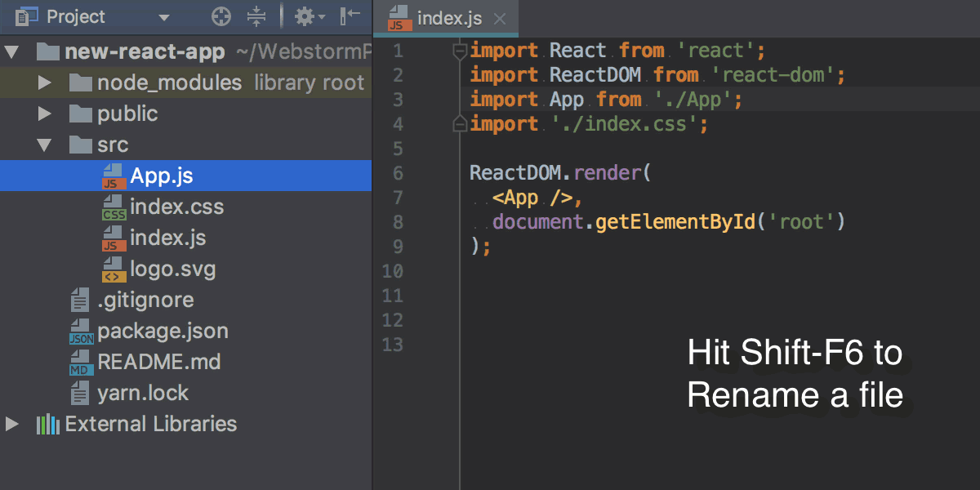Expand the node_modules folder
980x490 pixels.
click(x=44, y=82)
